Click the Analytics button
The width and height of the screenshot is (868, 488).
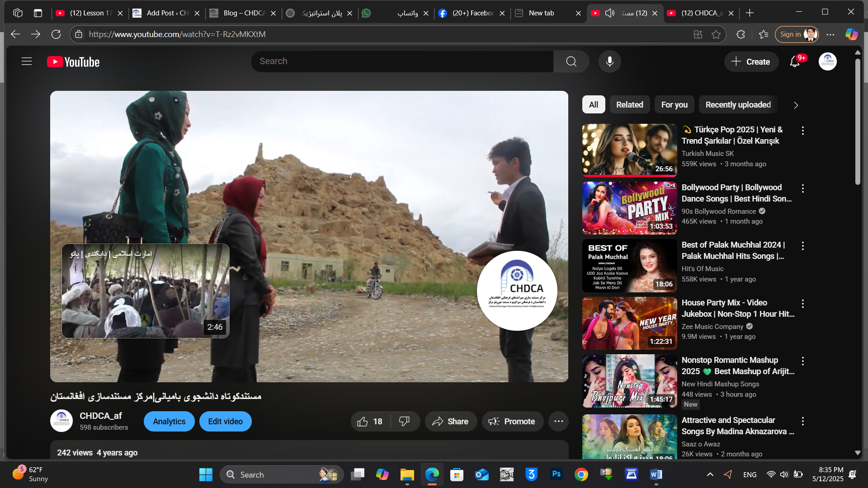pyautogui.click(x=169, y=422)
